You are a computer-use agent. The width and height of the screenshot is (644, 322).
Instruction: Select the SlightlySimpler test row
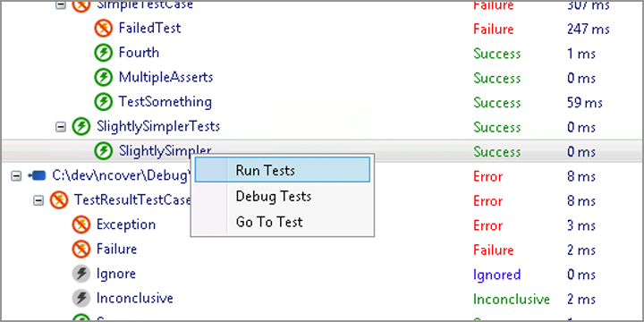click(322, 151)
